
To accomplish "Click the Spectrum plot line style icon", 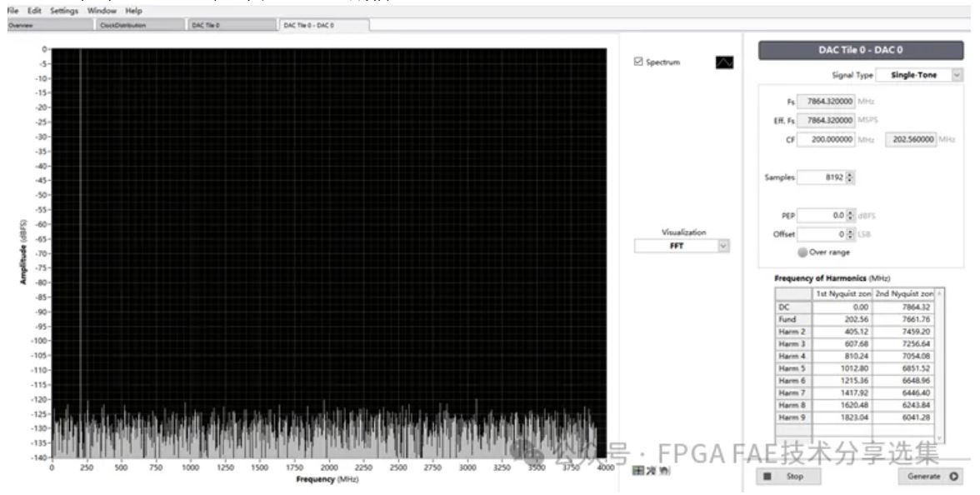I will [724, 62].
